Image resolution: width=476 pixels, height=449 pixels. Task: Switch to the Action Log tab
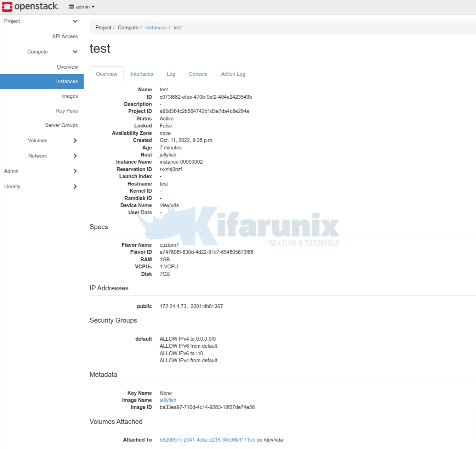pos(233,74)
